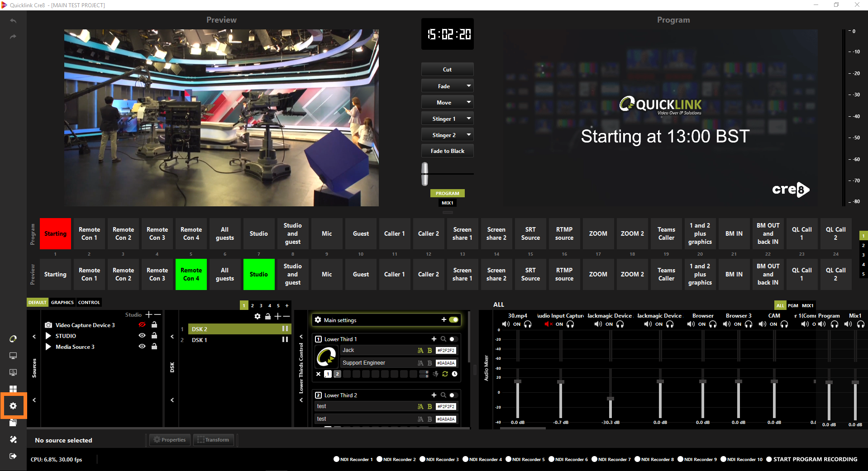Open the DSK panel gear settings

click(x=258, y=316)
